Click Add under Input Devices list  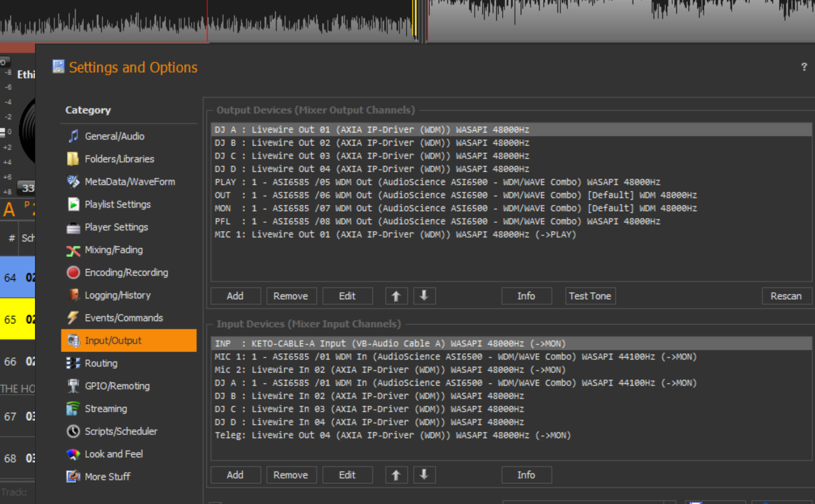click(235, 475)
